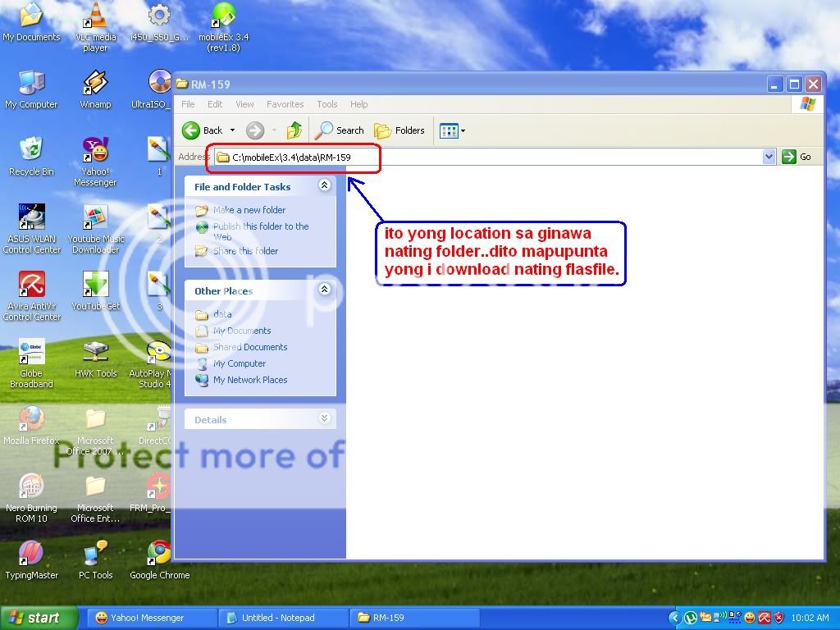Screen dimensions: 840x630
Task: Open the Back history dropdown arrow
Action: [232, 130]
